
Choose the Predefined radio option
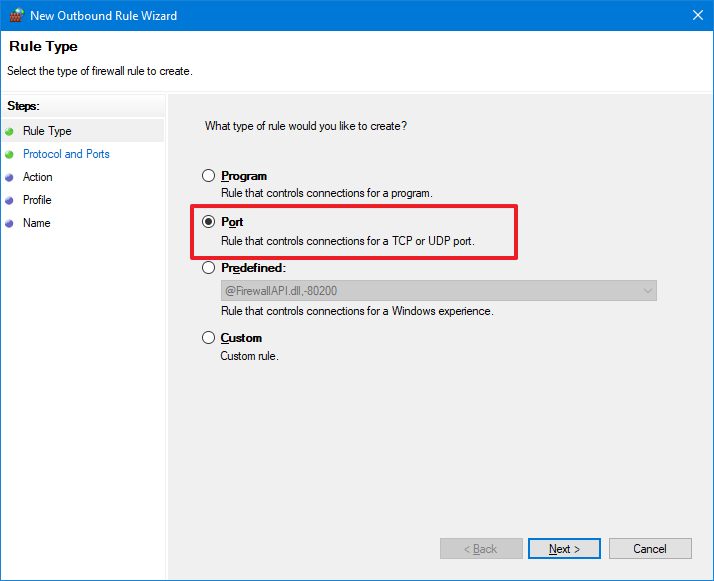[209, 268]
